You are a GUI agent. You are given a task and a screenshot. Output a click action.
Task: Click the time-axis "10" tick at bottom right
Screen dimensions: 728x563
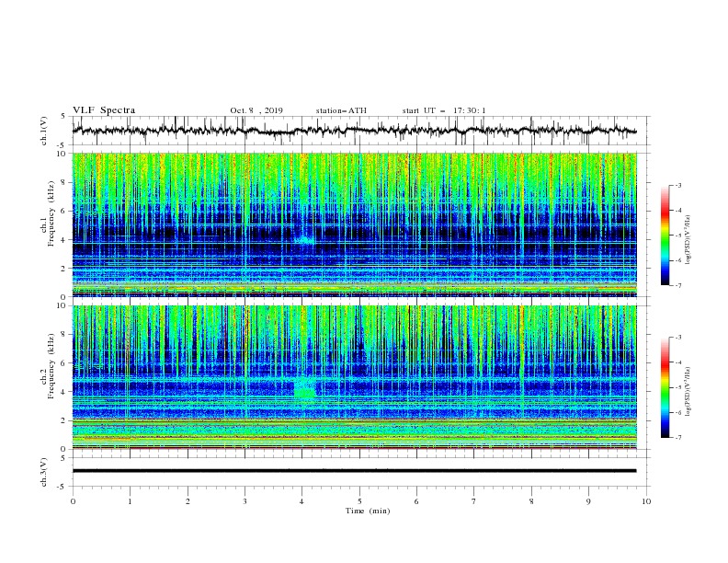pyautogui.click(x=646, y=501)
